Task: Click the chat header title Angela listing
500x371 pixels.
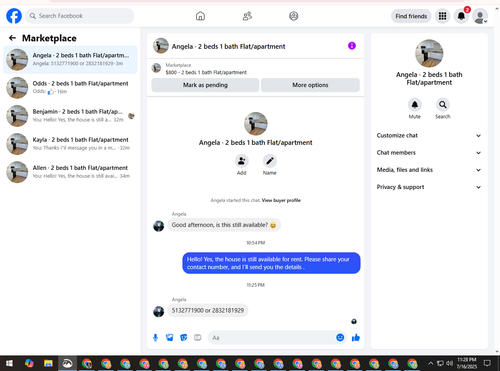Action: [x=228, y=46]
